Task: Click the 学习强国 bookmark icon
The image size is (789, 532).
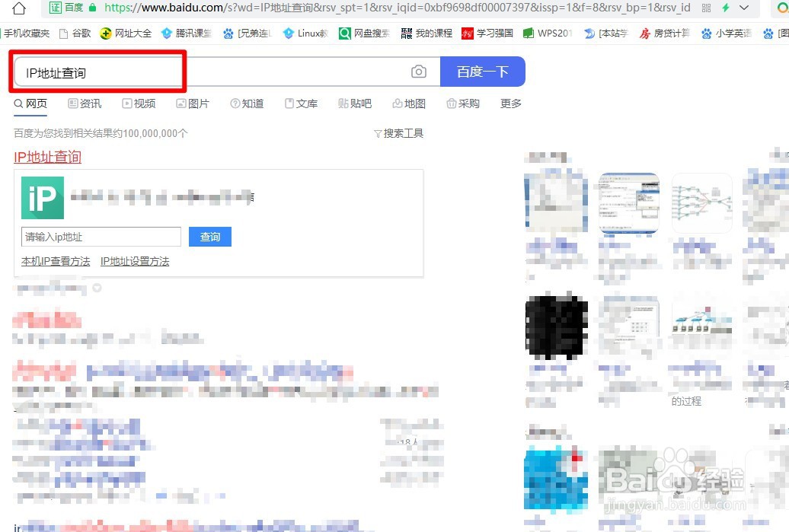Action: coord(467,33)
